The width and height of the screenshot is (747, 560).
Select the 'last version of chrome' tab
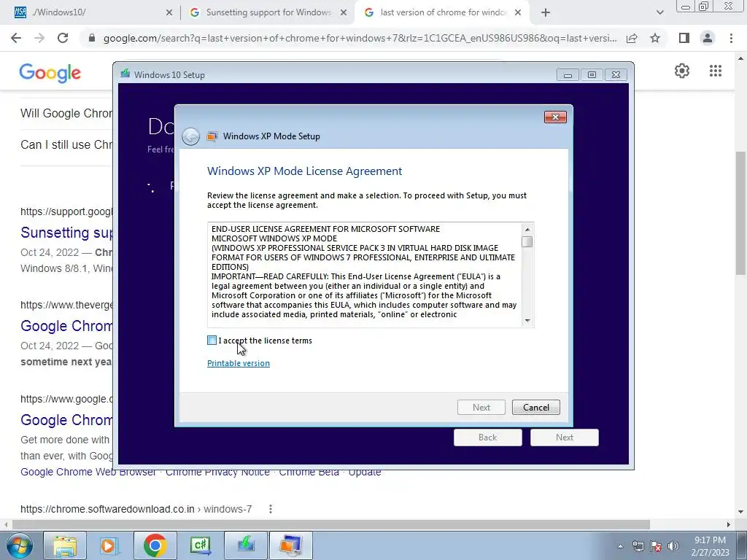tap(442, 12)
